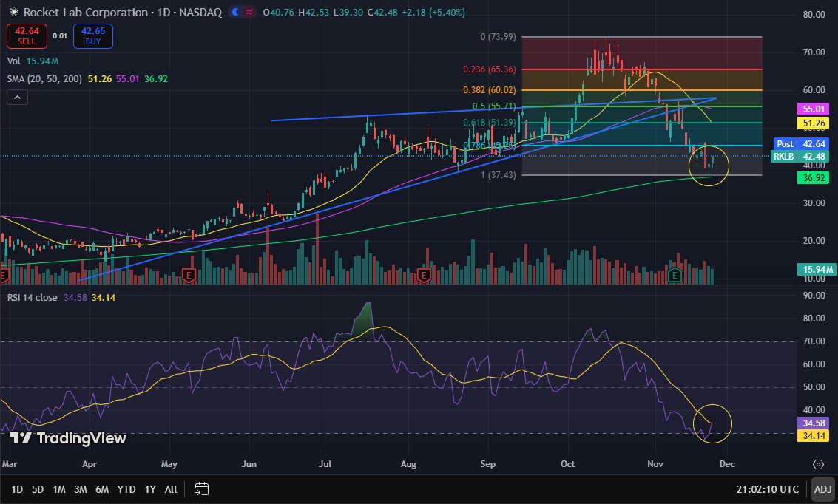Click magenta 55.01 value in SMA legend

[x=128, y=78]
